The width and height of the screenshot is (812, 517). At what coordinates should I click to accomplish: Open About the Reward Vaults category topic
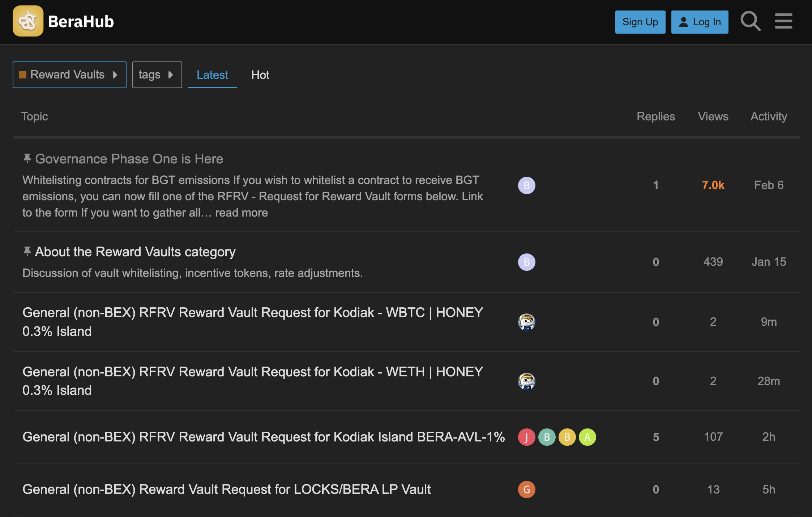click(135, 252)
